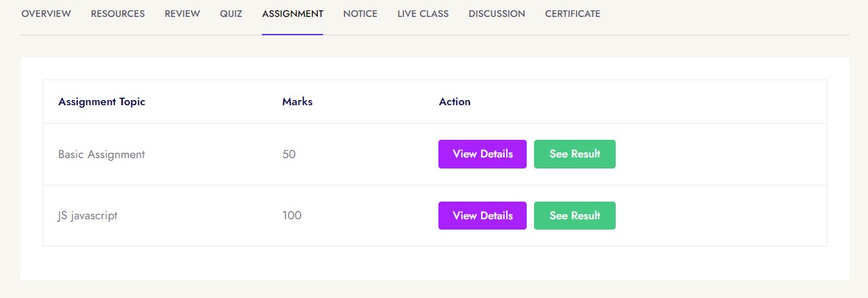The width and height of the screenshot is (868, 298).
Task: Click the 50 marks value
Action: [x=289, y=155]
